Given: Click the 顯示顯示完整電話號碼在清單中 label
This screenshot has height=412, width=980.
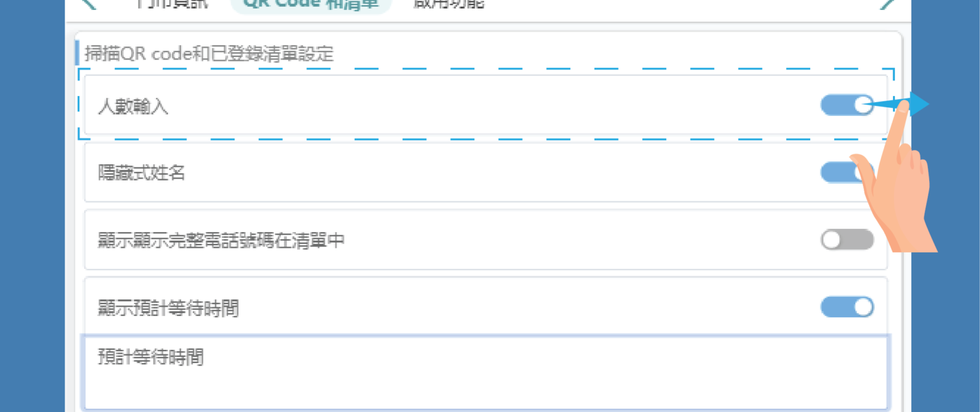Looking at the screenshot, I should [x=221, y=241].
